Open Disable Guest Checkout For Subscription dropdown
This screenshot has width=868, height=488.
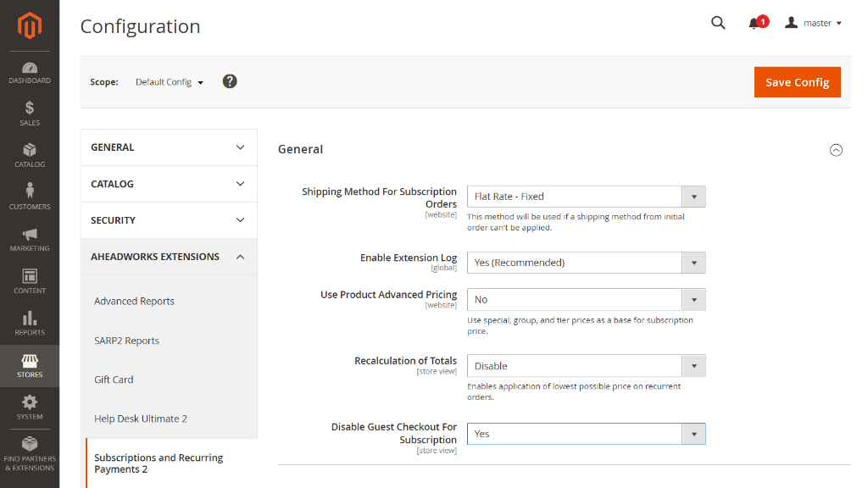tap(587, 434)
